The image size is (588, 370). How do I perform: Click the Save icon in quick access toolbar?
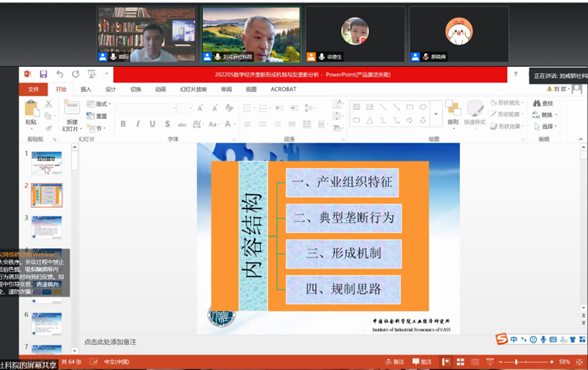44,74
